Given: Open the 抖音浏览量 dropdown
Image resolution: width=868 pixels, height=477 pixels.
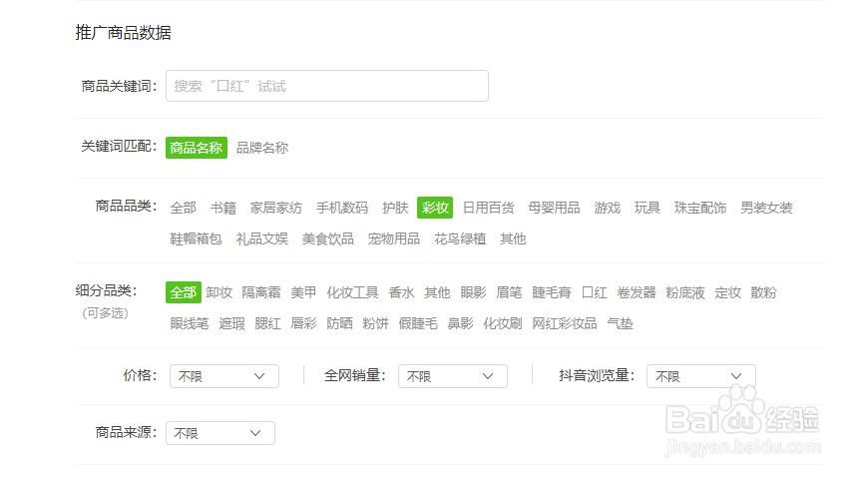Looking at the screenshot, I should point(700,376).
